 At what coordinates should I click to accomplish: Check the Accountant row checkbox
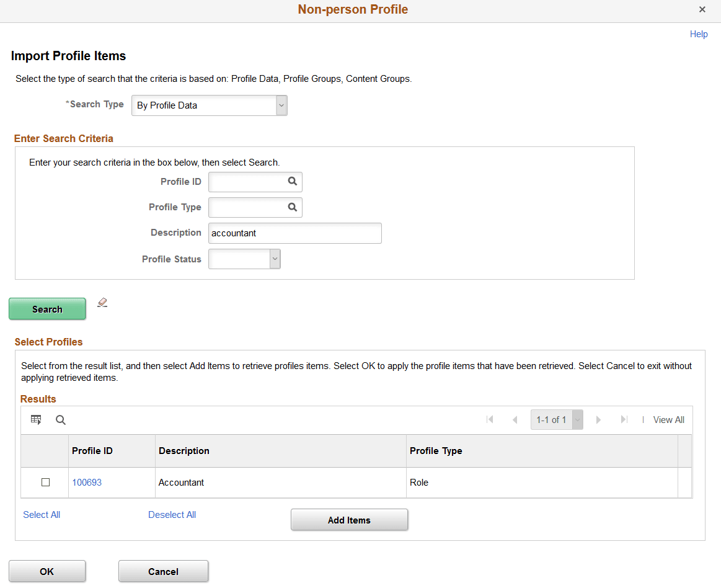tap(44, 482)
